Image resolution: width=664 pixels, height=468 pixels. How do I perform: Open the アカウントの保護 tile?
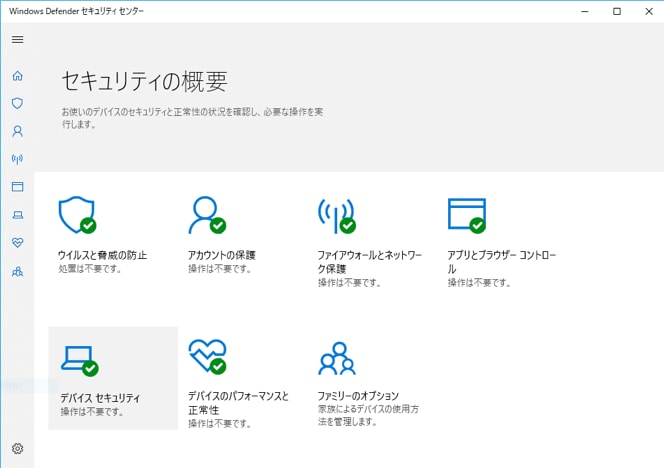[x=221, y=235]
